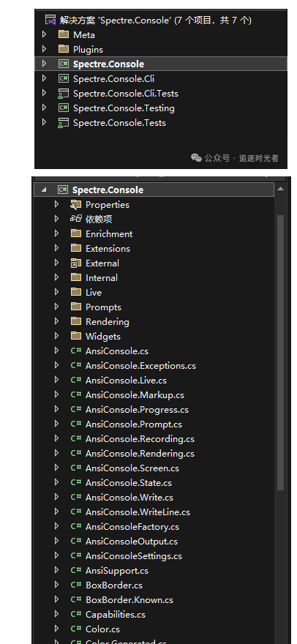
Task: Click the wrench icon next to Properties
Action: point(75,204)
